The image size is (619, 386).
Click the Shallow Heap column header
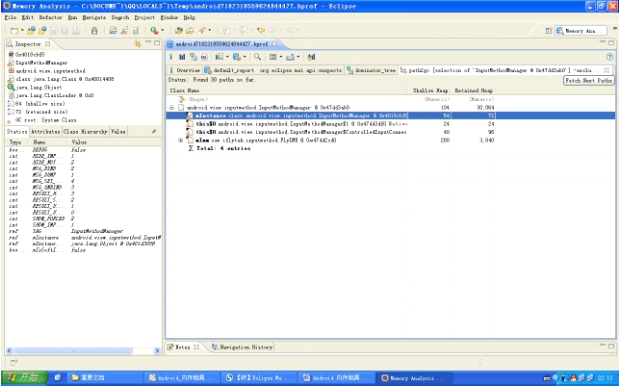430,90
